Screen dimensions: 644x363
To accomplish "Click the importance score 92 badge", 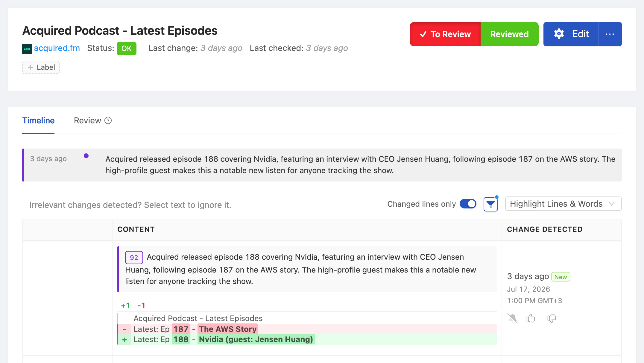I will [x=134, y=258].
